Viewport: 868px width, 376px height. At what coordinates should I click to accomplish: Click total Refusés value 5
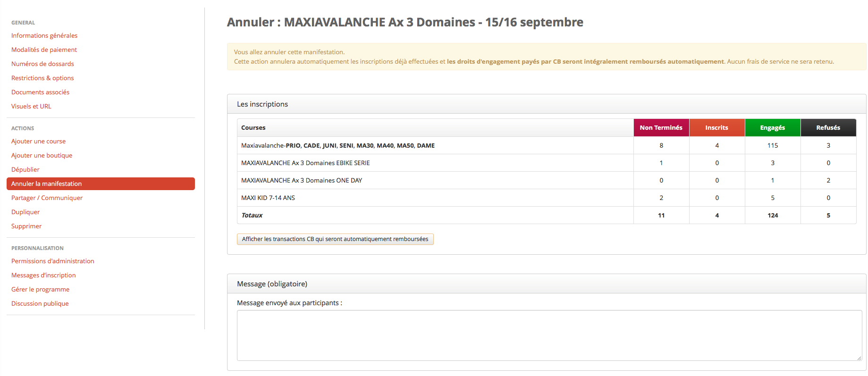828,215
